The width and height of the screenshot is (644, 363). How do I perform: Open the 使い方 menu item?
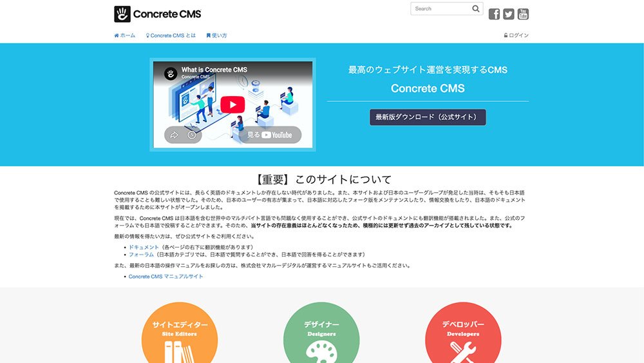coord(216,35)
